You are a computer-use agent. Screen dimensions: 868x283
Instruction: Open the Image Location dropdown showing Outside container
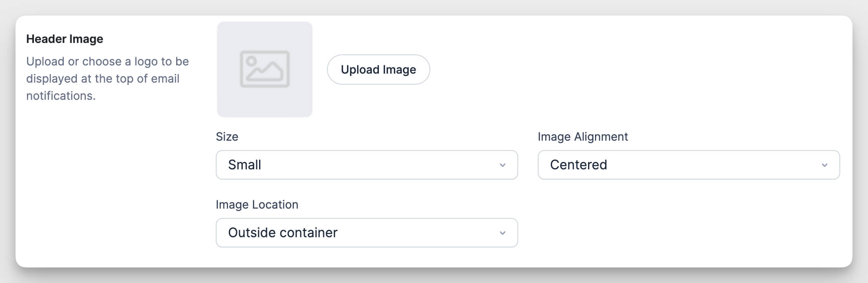point(367,233)
